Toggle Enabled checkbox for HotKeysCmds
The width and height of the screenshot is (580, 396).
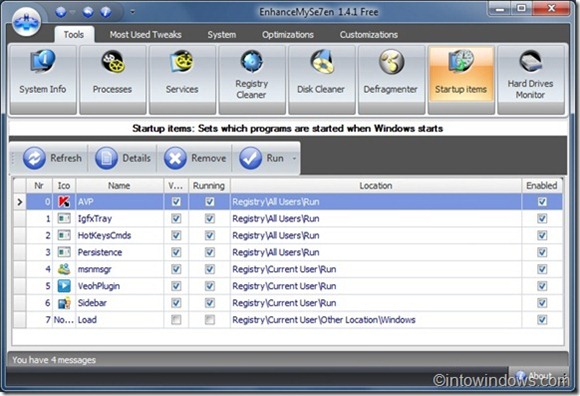(542, 235)
